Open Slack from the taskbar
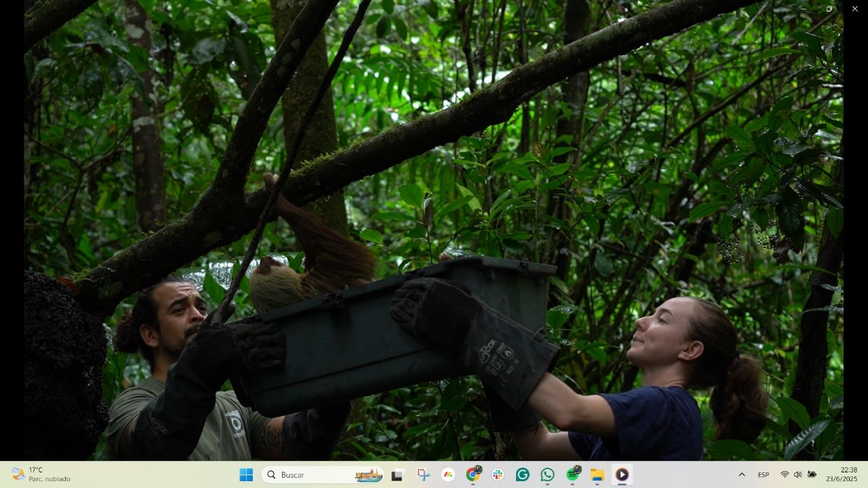The height and width of the screenshot is (488, 868). point(498,475)
